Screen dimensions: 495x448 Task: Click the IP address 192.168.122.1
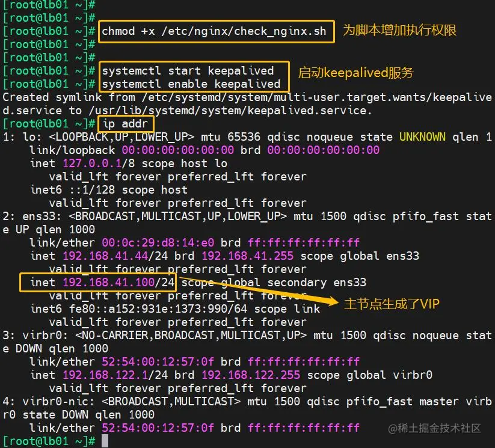tap(105, 375)
